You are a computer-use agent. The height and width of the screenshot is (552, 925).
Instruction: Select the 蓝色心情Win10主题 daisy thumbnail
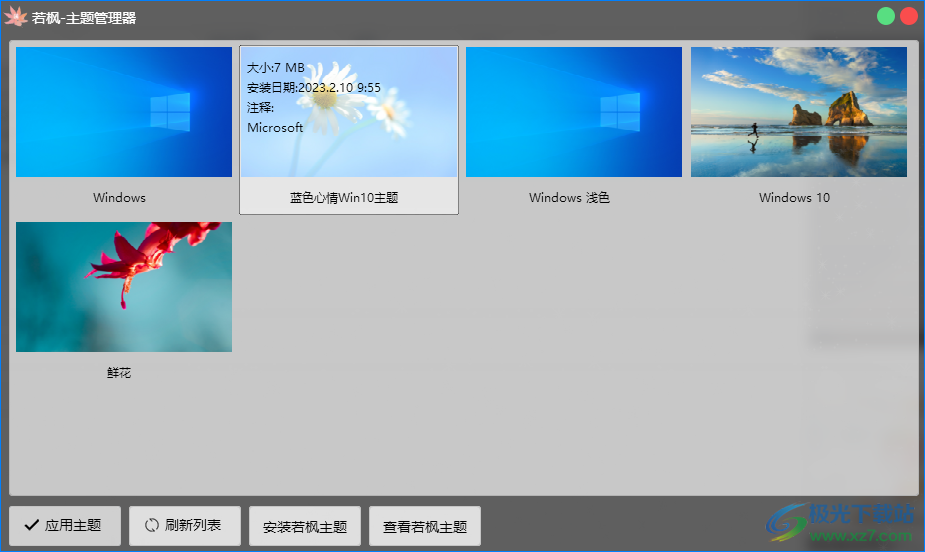[x=349, y=112]
